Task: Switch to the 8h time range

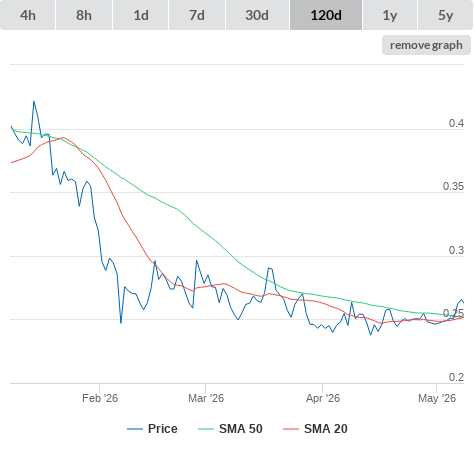Action: [84, 15]
